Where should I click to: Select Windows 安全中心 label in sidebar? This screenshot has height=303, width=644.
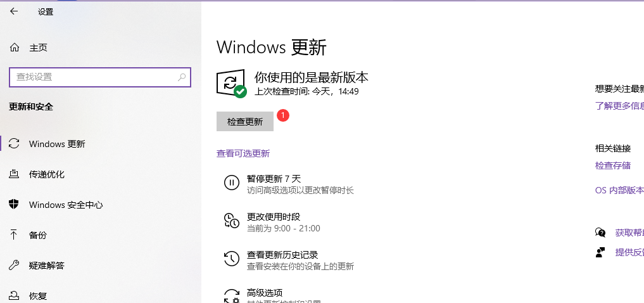(x=66, y=205)
